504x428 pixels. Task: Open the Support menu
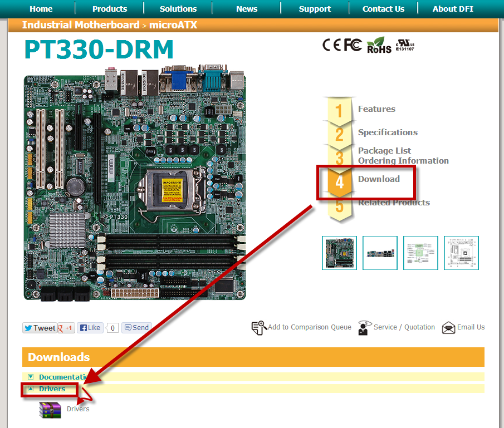pos(315,9)
